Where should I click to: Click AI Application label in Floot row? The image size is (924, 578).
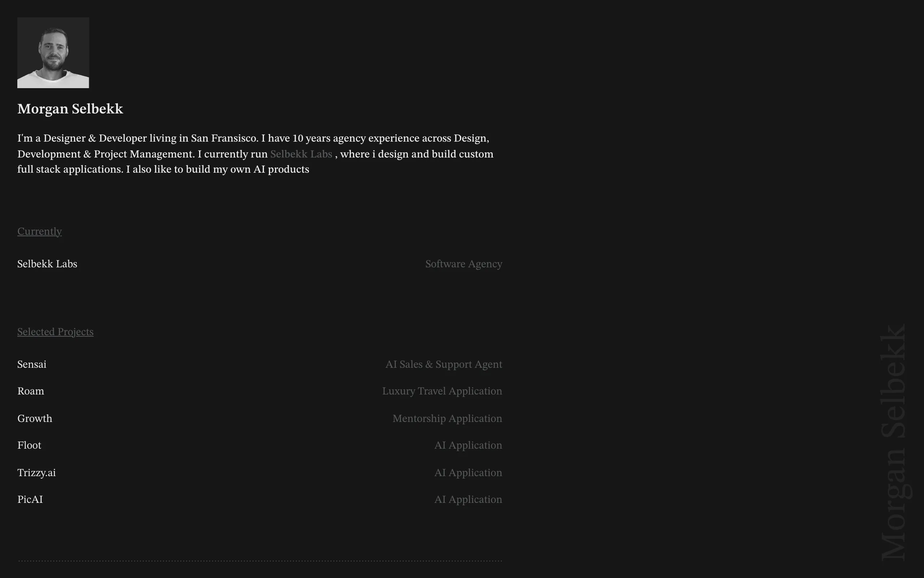tap(468, 445)
